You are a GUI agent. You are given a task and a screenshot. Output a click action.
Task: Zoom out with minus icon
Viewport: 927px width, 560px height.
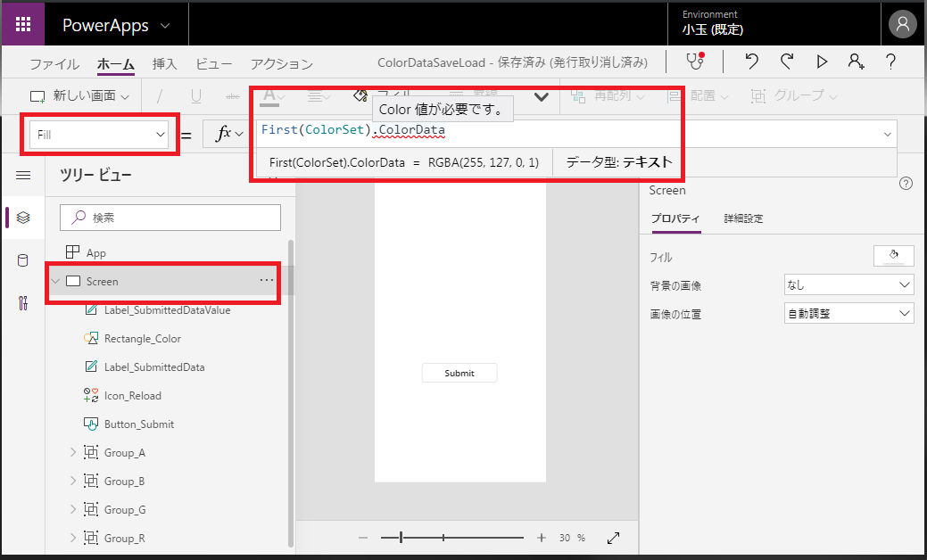point(363,538)
